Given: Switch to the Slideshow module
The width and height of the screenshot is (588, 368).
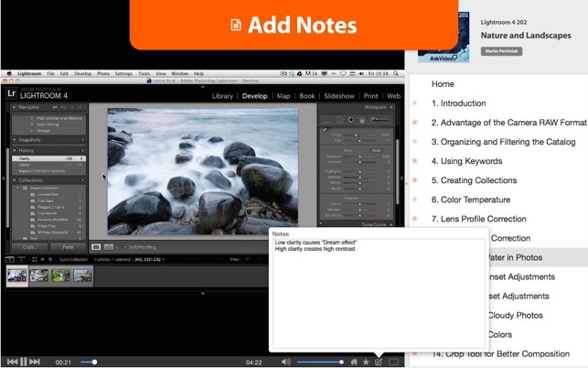Looking at the screenshot, I should (x=339, y=96).
